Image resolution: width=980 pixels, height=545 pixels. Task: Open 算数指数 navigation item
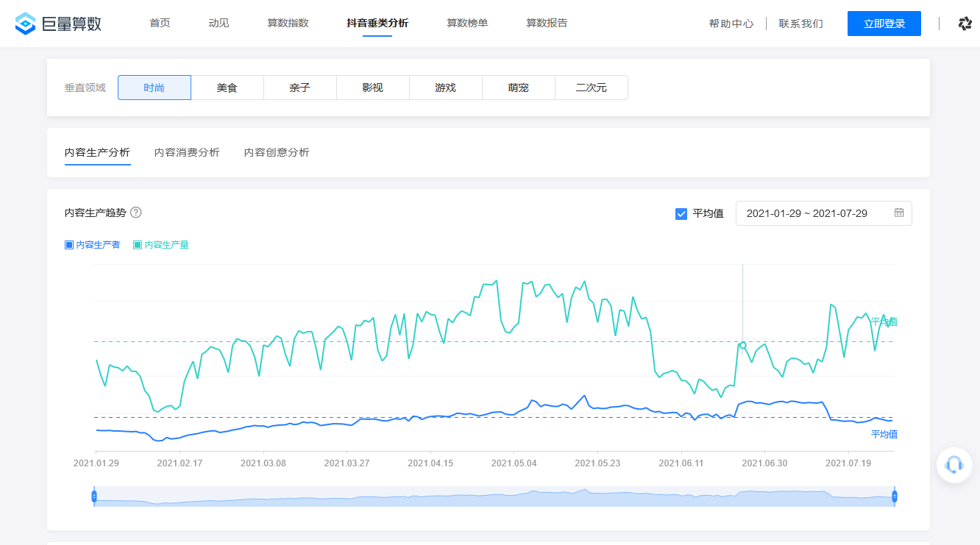[x=288, y=24]
